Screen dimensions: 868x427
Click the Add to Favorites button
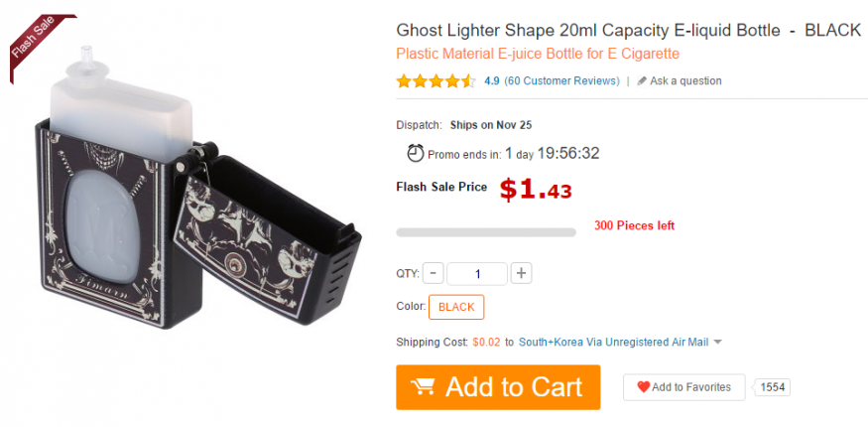tap(683, 387)
